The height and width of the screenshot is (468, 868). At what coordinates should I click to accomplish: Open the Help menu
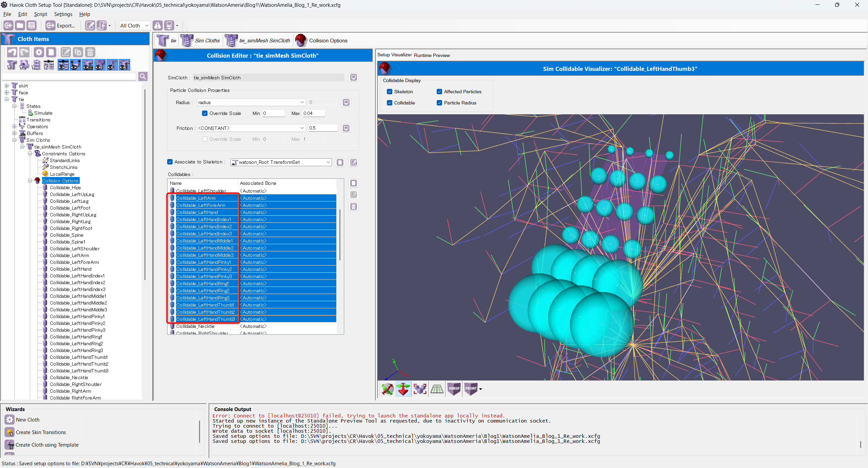(x=84, y=14)
